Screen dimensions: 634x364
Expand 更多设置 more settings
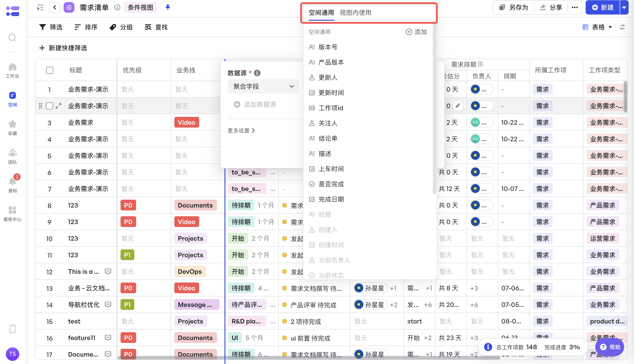click(241, 131)
